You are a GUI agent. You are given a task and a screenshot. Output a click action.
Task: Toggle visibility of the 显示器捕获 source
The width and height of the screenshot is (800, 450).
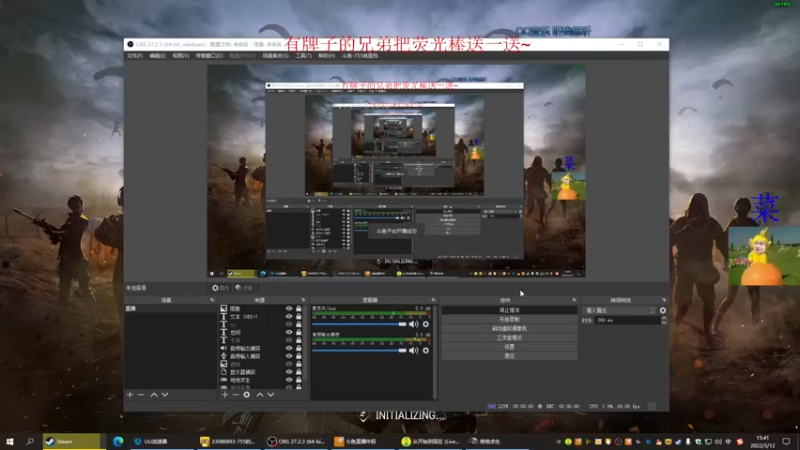(289, 372)
